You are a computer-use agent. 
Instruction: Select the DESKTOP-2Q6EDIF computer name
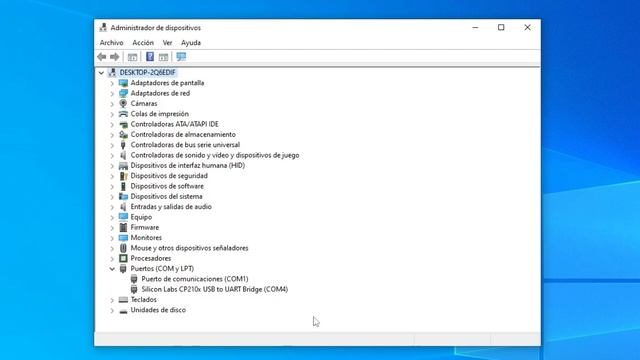click(x=147, y=72)
